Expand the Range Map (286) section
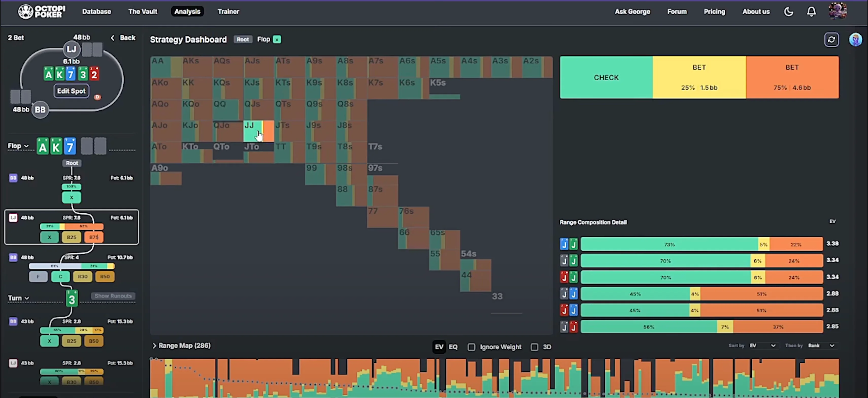 pos(182,345)
